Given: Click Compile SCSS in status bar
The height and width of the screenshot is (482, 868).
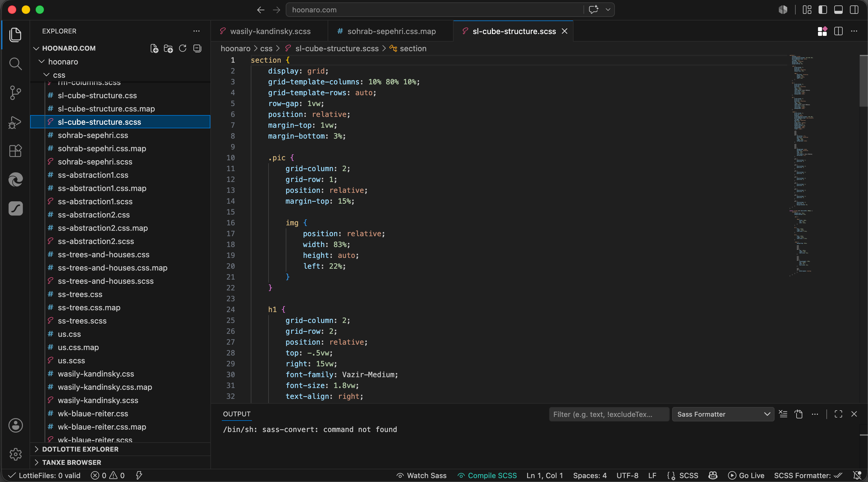Looking at the screenshot, I should 487,475.
